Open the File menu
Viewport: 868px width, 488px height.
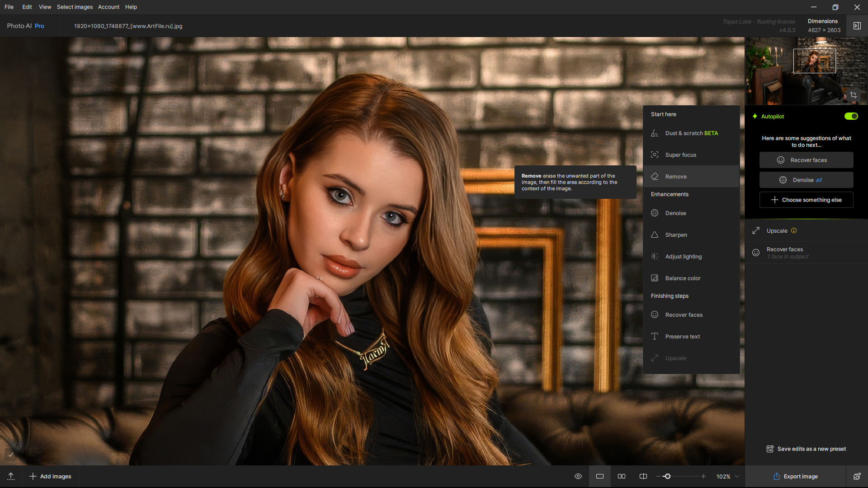[x=9, y=7]
